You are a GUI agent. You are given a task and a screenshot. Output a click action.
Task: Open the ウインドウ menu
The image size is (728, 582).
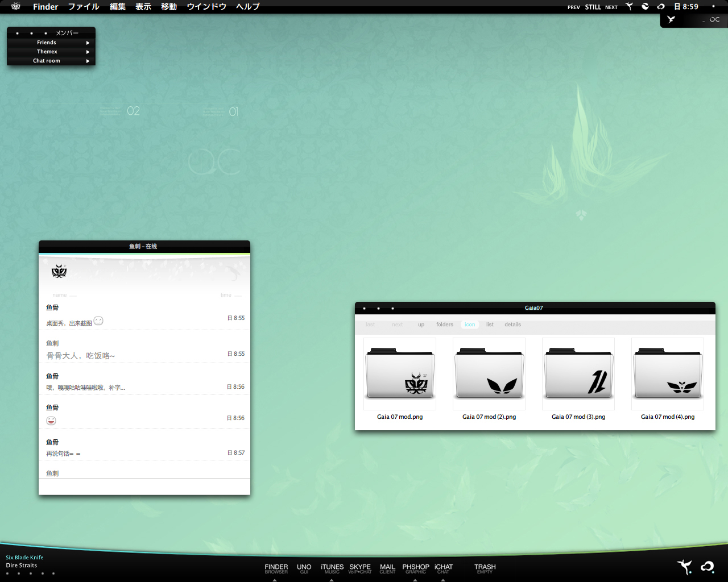click(206, 7)
